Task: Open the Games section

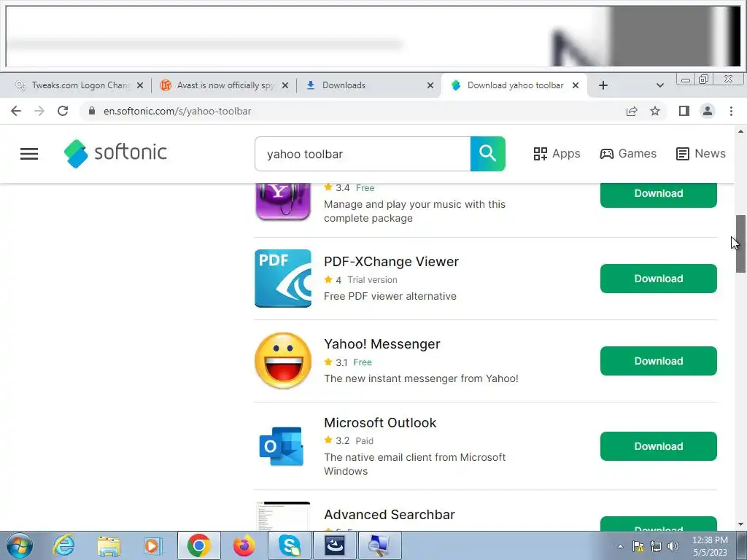Action: tap(628, 154)
